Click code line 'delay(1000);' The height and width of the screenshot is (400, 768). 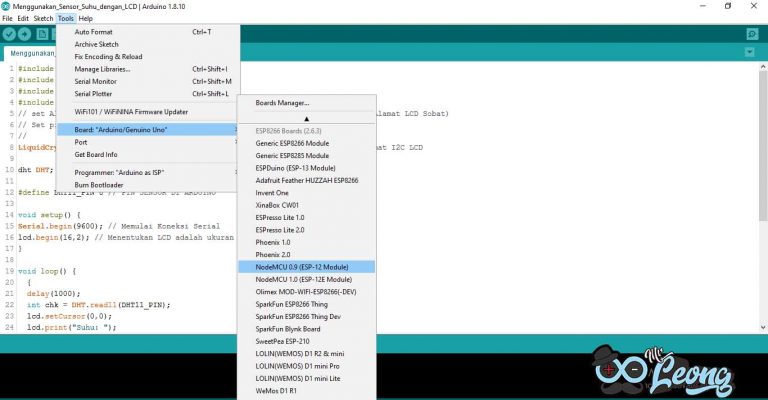click(53, 294)
